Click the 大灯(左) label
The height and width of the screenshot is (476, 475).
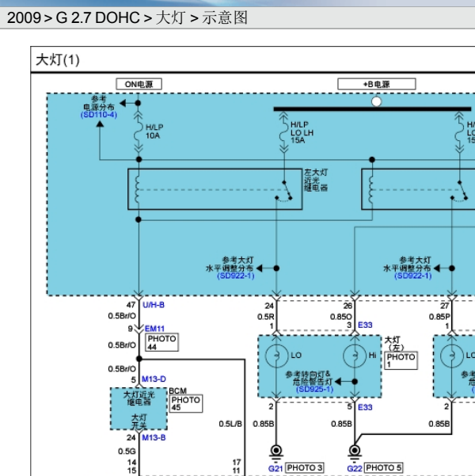396,344
